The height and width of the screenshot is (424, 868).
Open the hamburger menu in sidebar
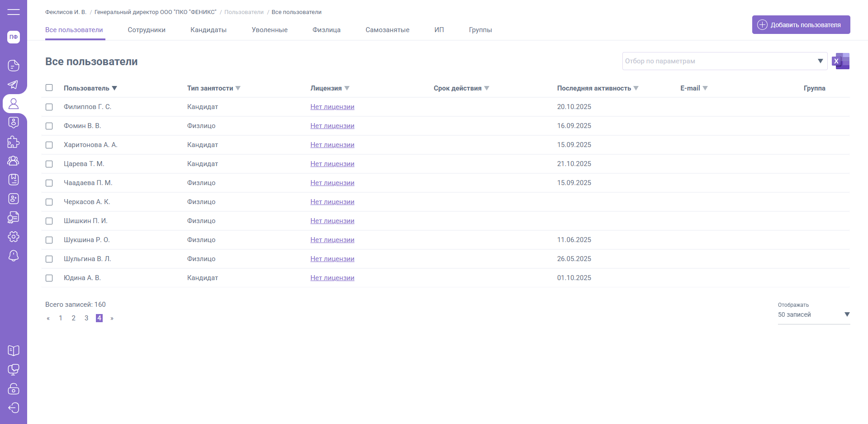pyautogui.click(x=14, y=12)
